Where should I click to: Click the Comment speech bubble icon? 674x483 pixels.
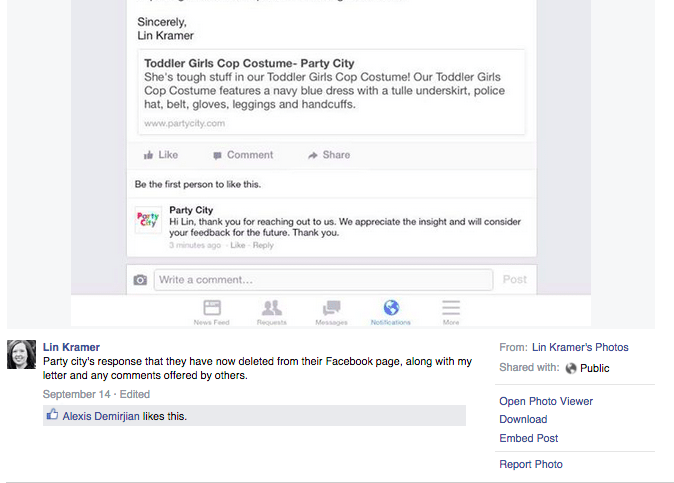tap(217, 155)
